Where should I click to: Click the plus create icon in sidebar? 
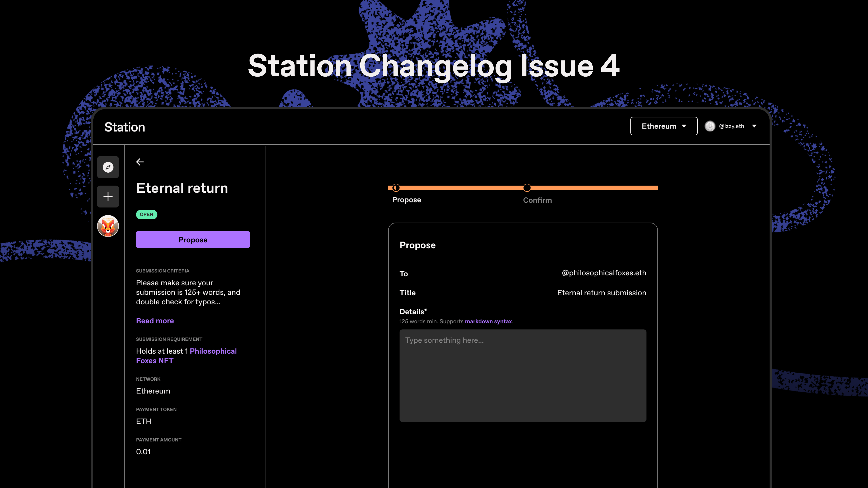(x=108, y=196)
